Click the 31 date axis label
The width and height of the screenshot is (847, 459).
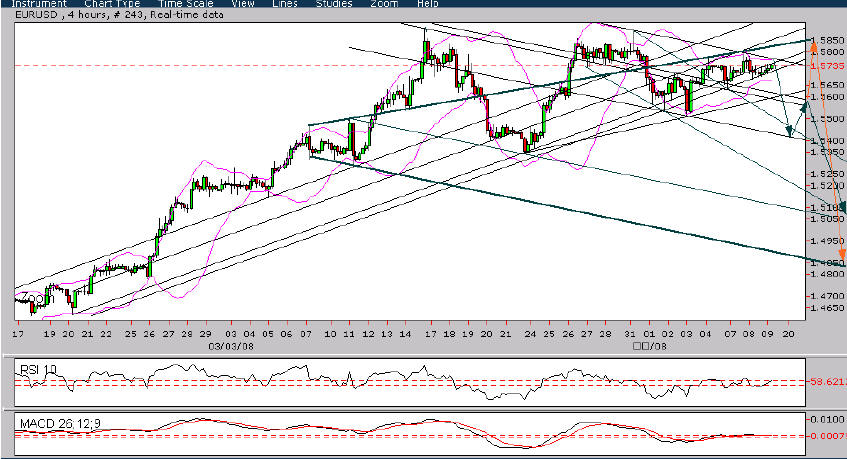(630, 334)
